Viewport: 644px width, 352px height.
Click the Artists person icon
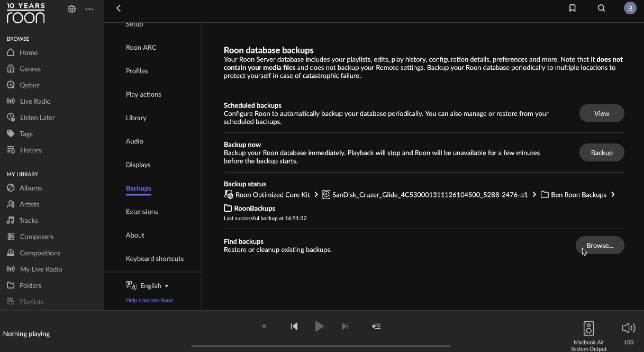pyautogui.click(x=11, y=204)
